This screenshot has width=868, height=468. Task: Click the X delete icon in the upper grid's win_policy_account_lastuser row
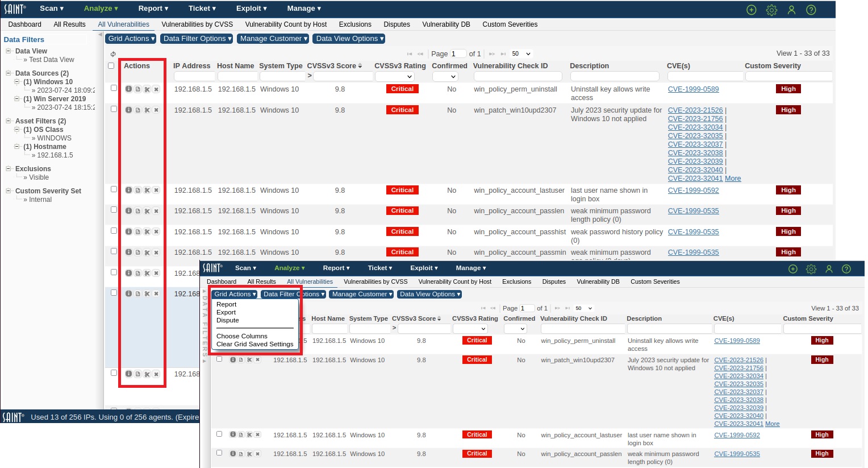[156, 190]
